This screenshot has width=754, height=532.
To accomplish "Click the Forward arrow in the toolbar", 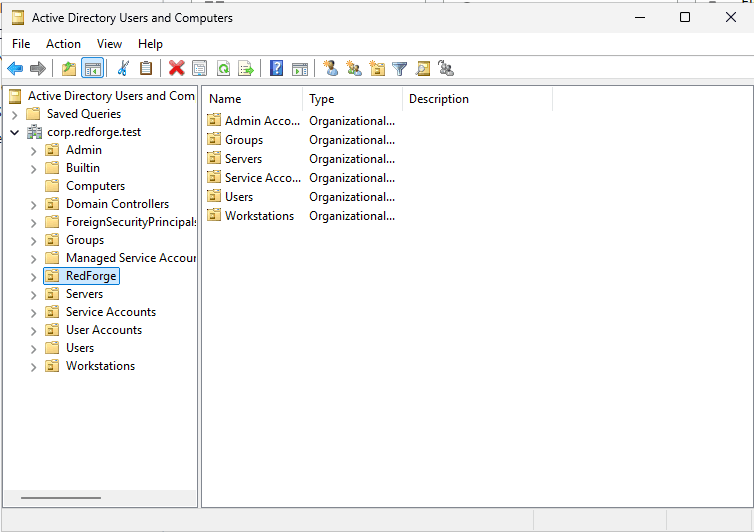I will (38, 69).
